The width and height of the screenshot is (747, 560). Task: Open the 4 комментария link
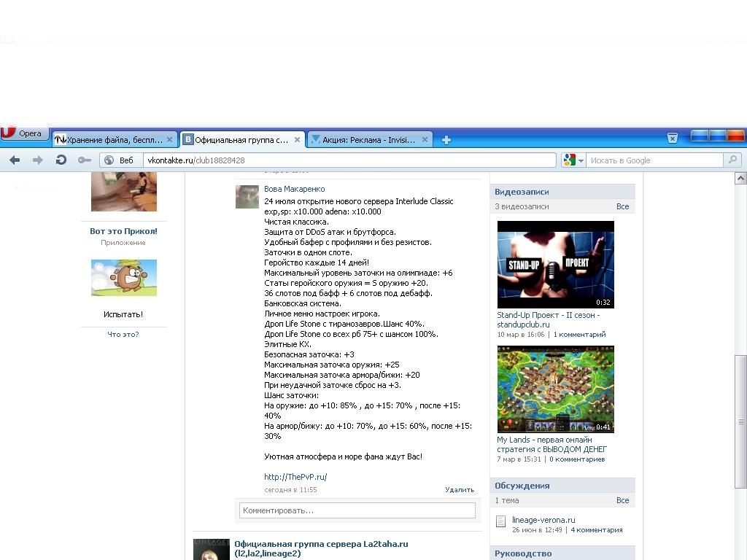point(597,529)
